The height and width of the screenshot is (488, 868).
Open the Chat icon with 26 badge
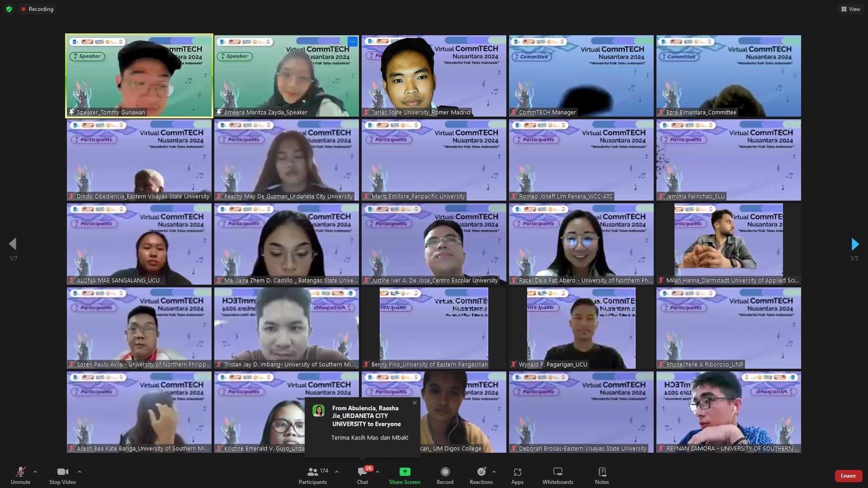[362, 472]
